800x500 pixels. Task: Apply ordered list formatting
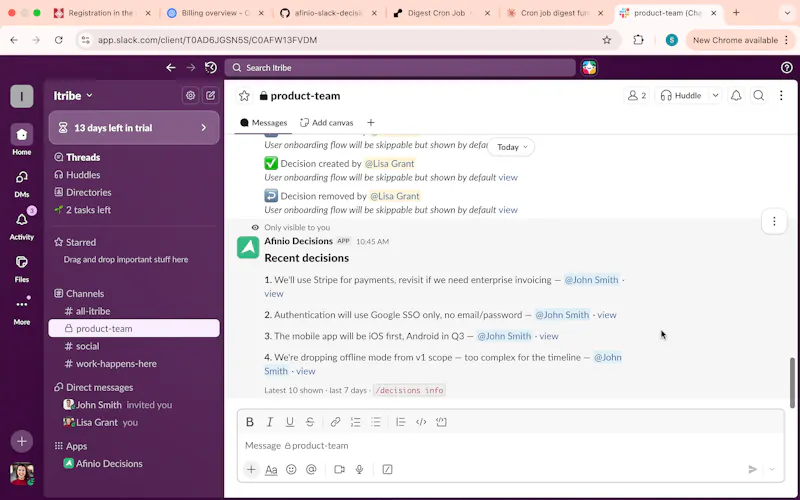coord(356,422)
